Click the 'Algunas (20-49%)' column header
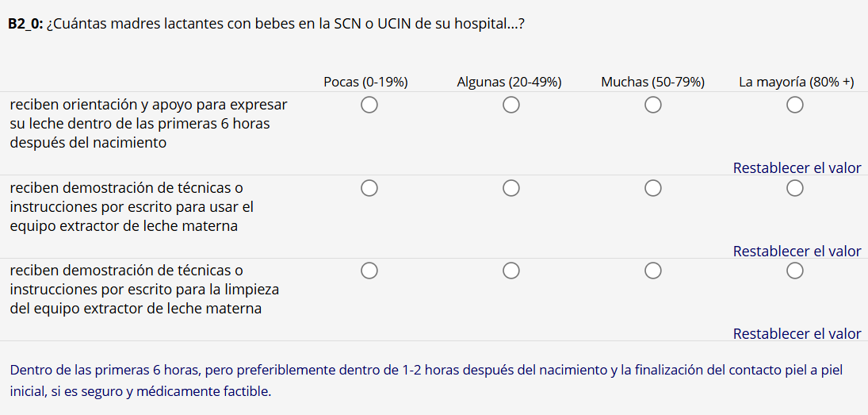Image resolution: width=868 pixels, height=415 pixels. (x=509, y=82)
